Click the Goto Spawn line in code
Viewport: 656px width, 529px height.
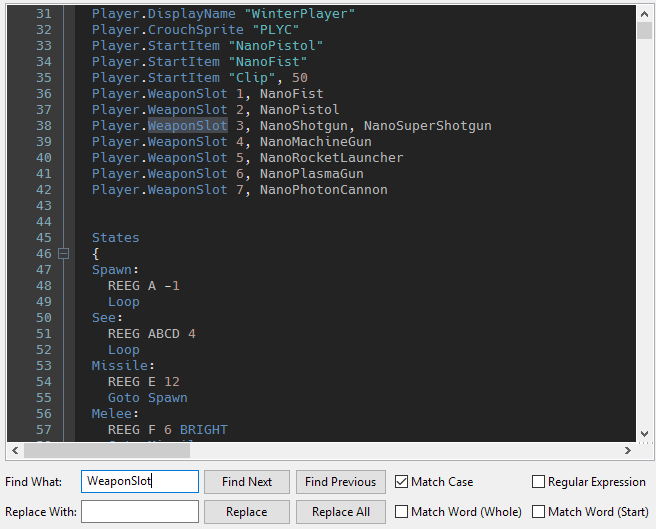coord(147,398)
